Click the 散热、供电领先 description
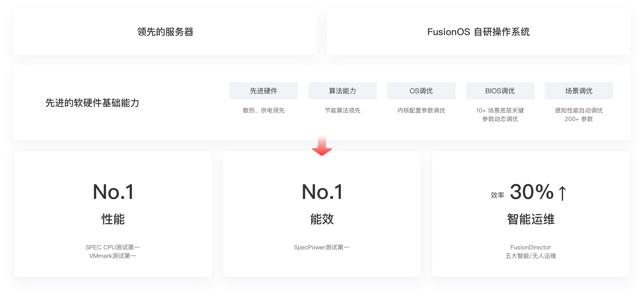 [264, 110]
